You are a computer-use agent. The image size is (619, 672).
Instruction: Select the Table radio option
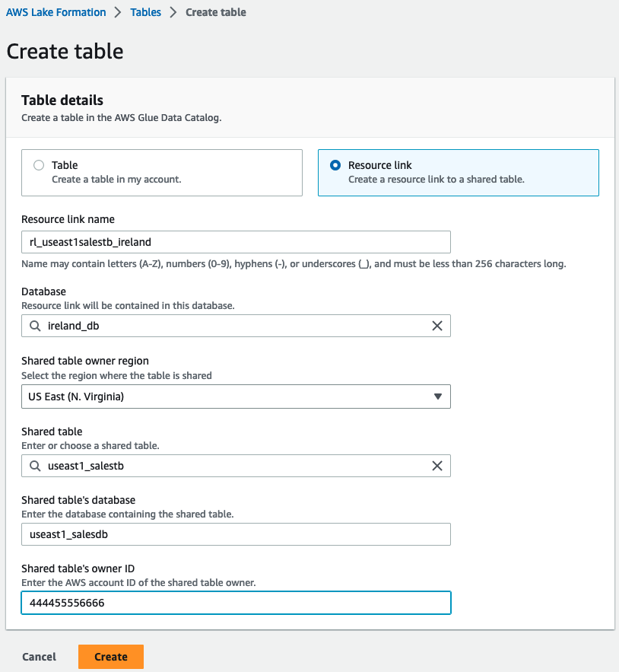[39, 165]
